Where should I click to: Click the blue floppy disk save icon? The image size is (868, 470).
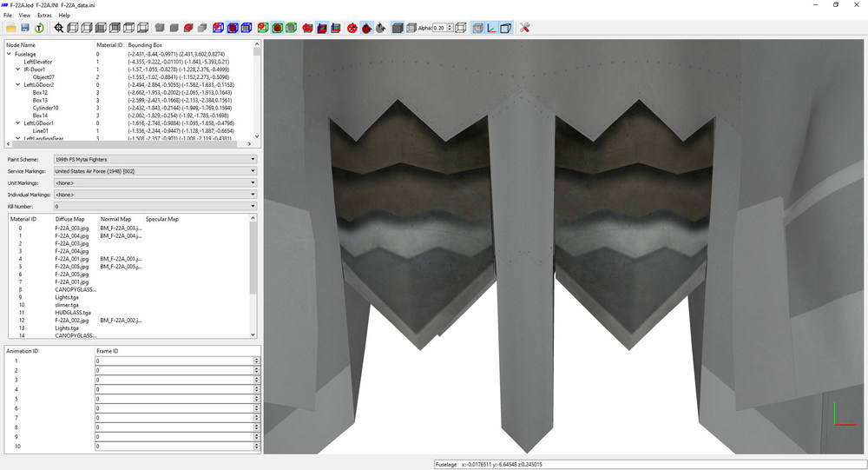[x=25, y=28]
